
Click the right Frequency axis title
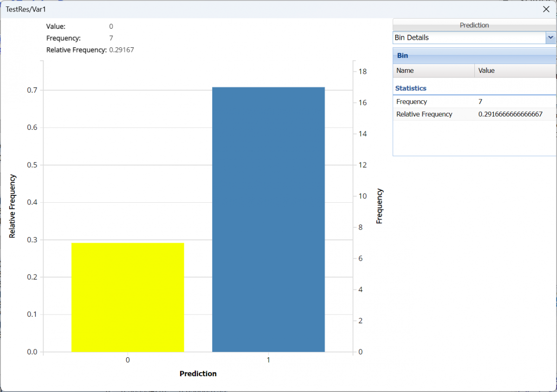[379, 206]
